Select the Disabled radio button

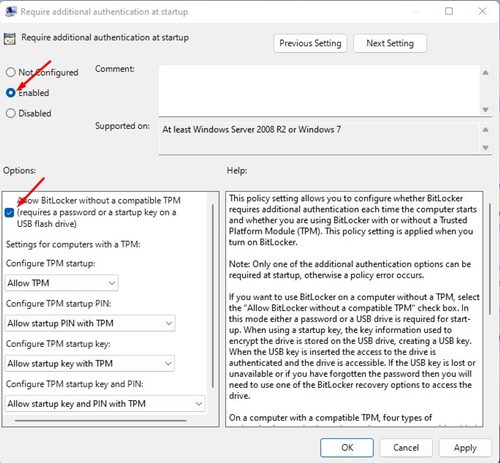11,113
